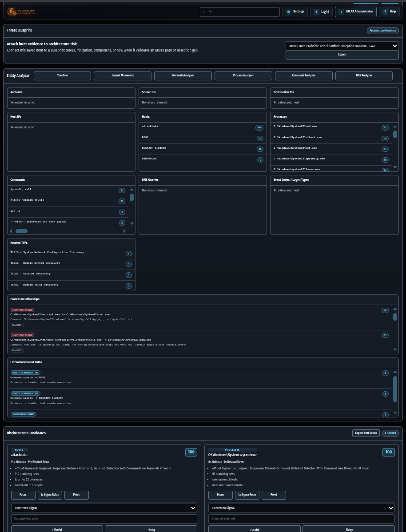Screen dimensions: 406x532
Task: Select the DC01 host row
Action: pos(203,138)
